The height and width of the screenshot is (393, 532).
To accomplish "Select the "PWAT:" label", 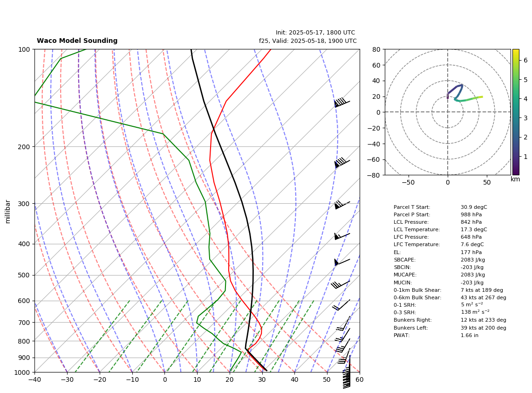I will 402,335.
